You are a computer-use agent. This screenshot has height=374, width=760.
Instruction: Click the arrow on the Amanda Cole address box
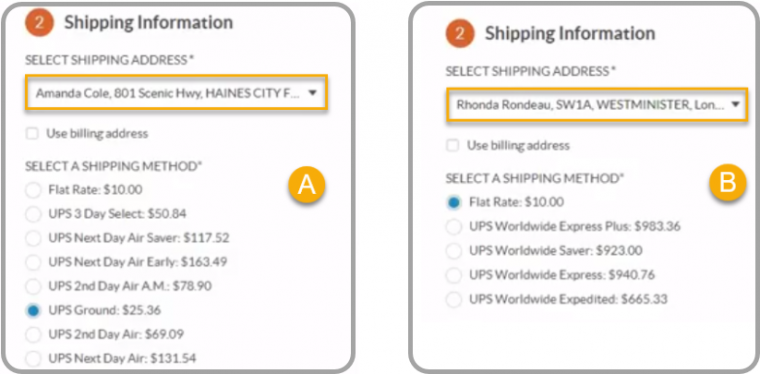tap(313, 92)
